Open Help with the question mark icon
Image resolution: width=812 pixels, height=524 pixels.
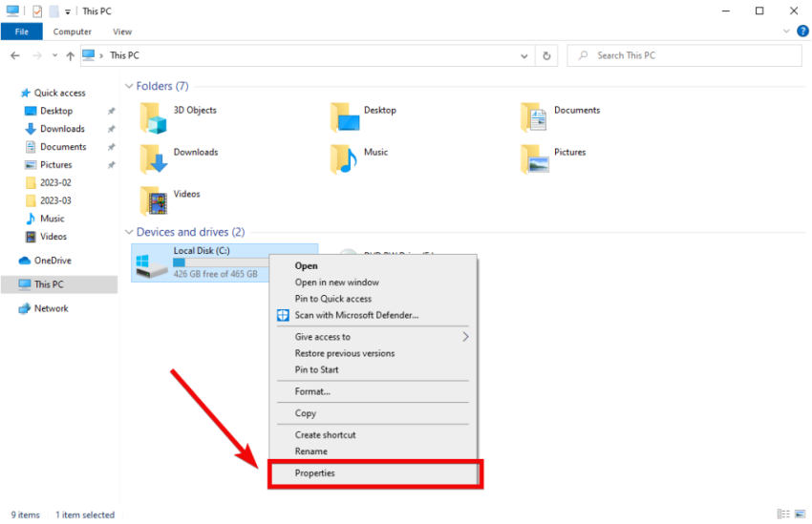pos(802,31)
